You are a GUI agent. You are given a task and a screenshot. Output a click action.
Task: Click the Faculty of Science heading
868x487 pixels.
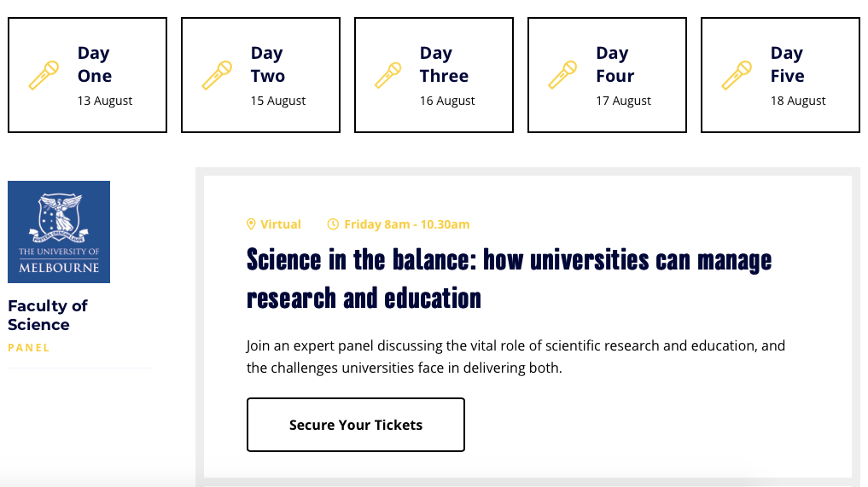(48, 315)
